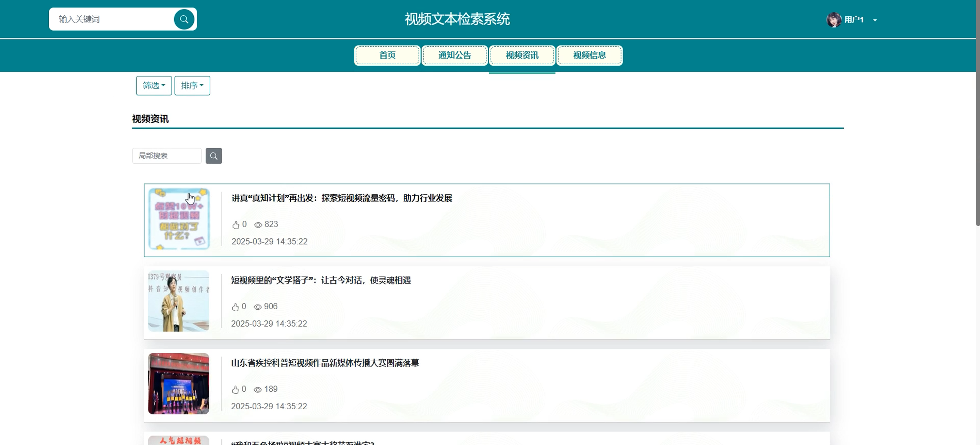Click eye views icon showing 189
Image resolution: width=980 pixels, height=445 pixels.
coord(258,390)
